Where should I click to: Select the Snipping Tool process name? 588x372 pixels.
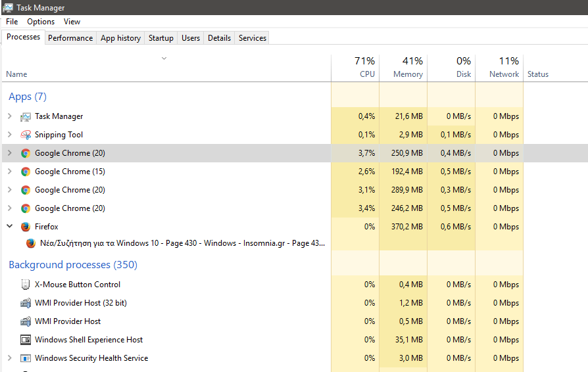pos(59,135)
